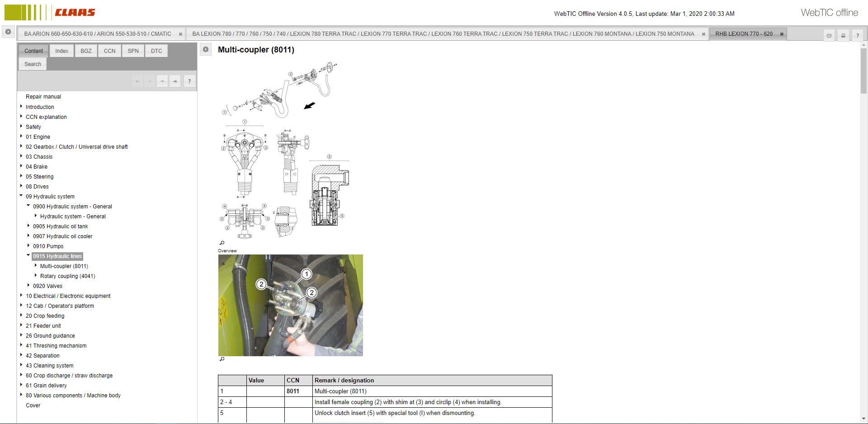
Task: Switch to the Index tab
Action: pos(61,51)
